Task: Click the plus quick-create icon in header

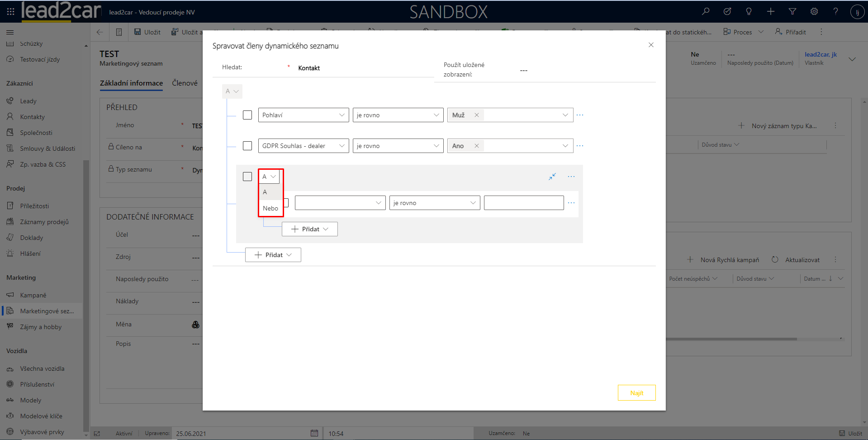Action: point(770,12)
